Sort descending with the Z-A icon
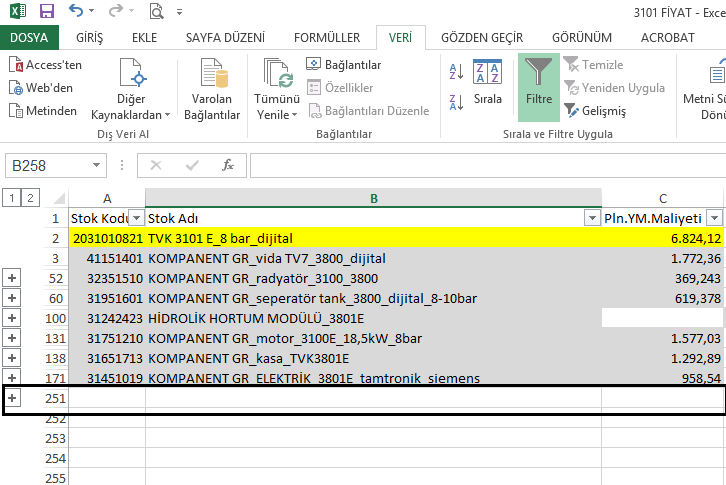The width and height of the screenshot is (726, 485). [457, 102]
